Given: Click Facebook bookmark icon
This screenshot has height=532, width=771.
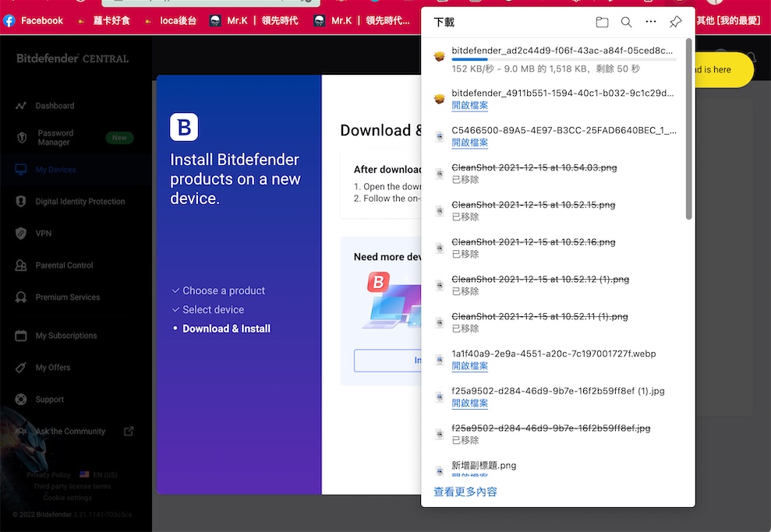Looking at the screenshot, I should [9, 20].
